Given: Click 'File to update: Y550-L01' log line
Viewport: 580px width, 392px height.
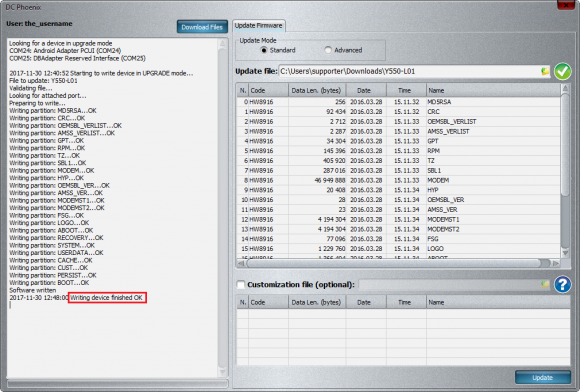Looking at the screenshot, I should 43,81.
